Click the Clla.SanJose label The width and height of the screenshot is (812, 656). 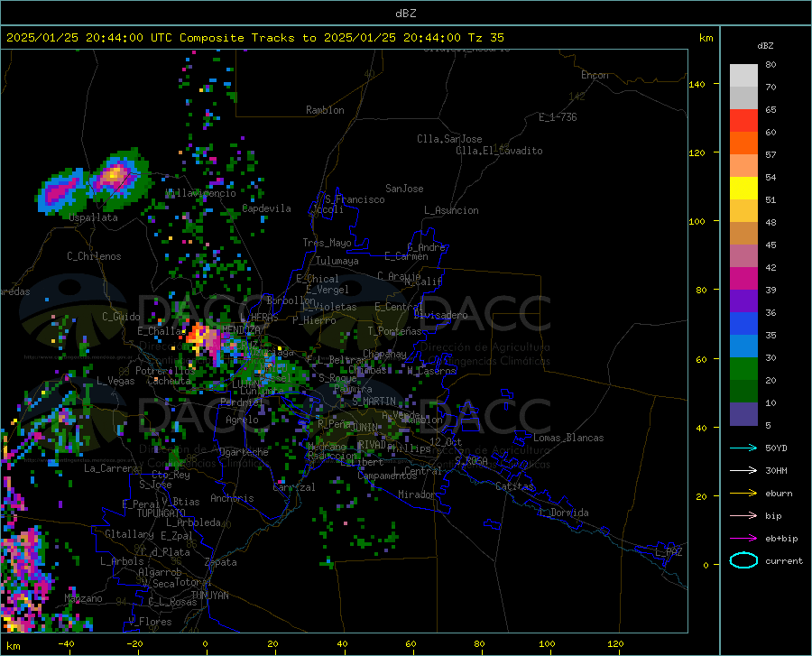[x=449, y=139]
